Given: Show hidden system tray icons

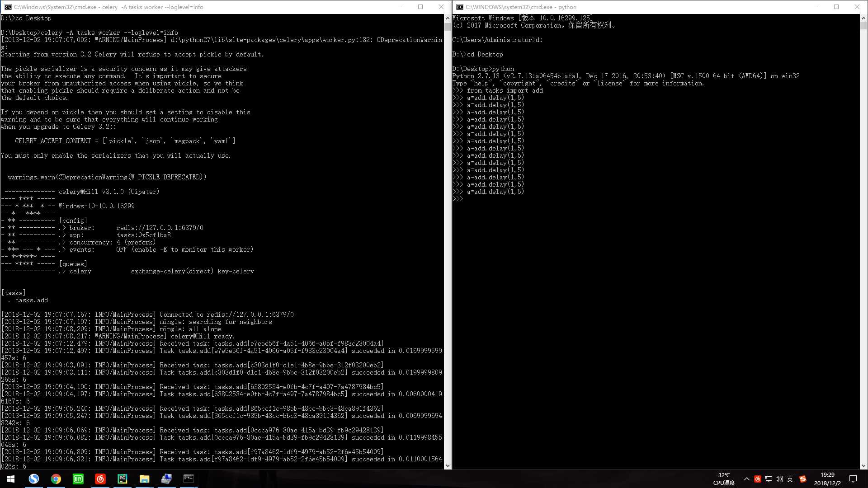Looking at the screenshot, I should 746,479.
